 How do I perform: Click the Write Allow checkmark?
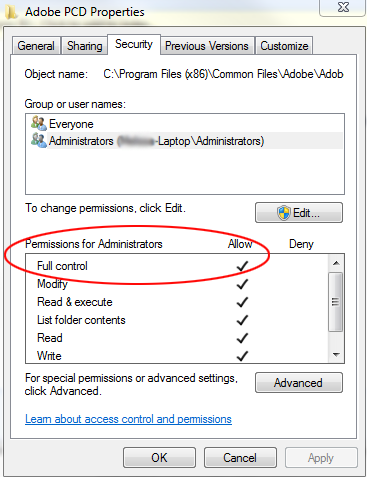[x=242, y=356]
